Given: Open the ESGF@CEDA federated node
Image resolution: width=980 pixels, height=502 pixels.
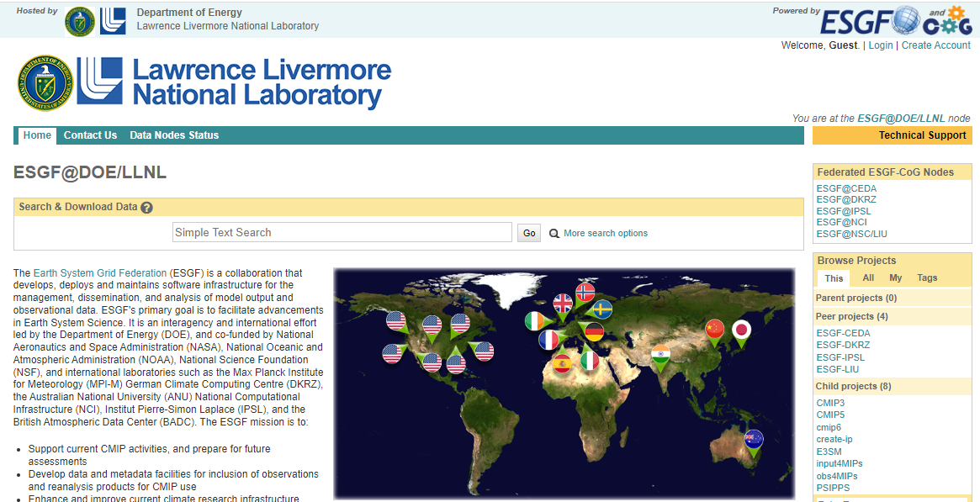Looking at the screenshot, I should click(x=846, y=188).
